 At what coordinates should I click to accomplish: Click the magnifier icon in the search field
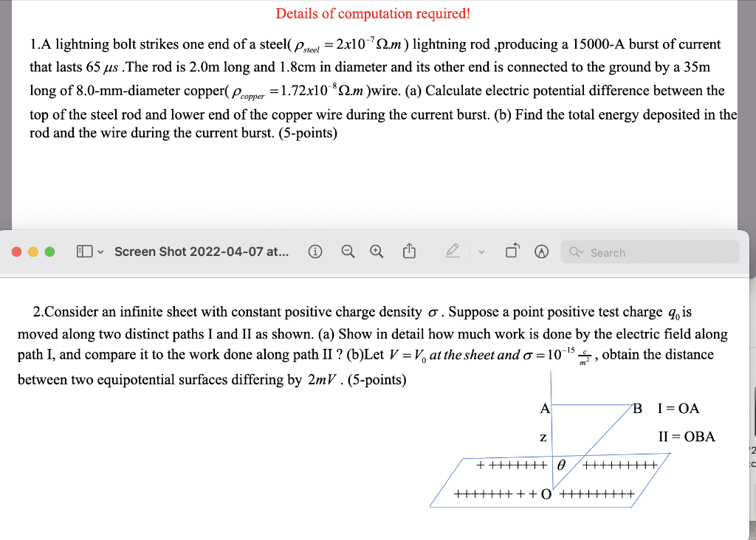pos(576,252)
